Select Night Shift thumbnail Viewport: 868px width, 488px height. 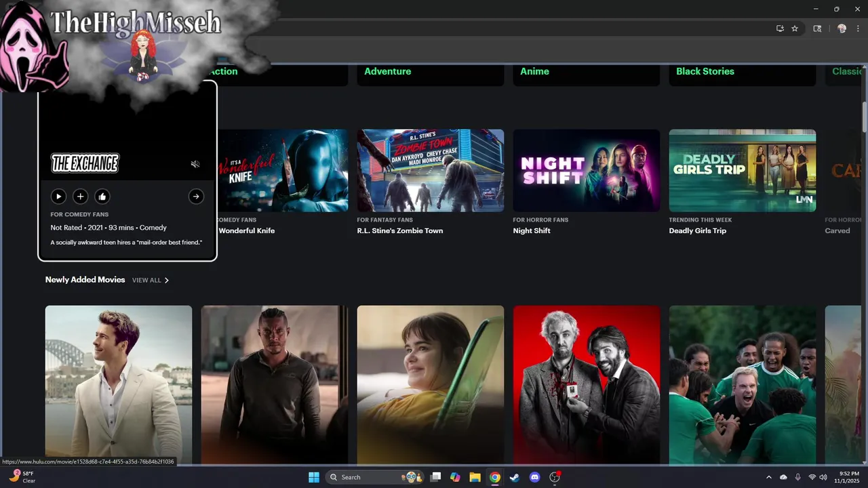click(587, 170)
